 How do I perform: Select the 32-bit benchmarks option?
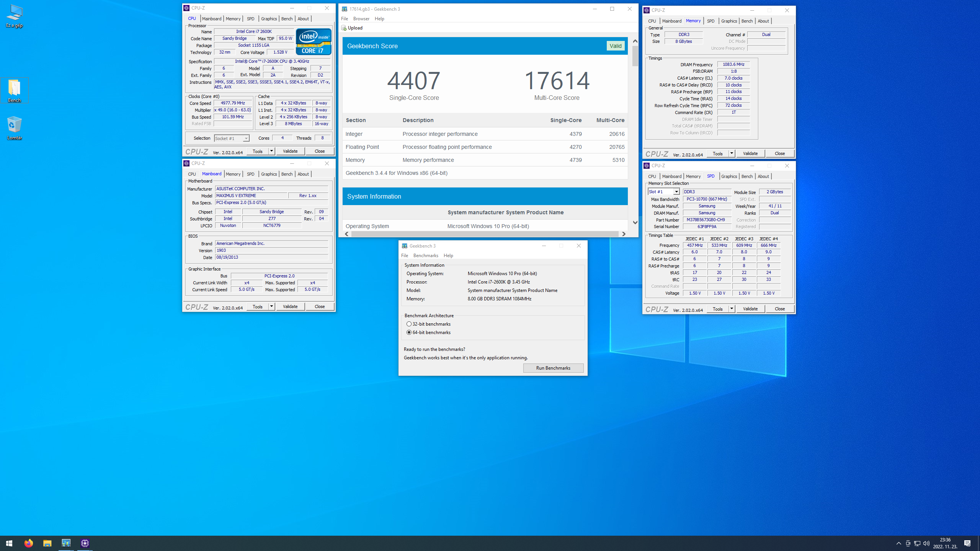point(428,324)
